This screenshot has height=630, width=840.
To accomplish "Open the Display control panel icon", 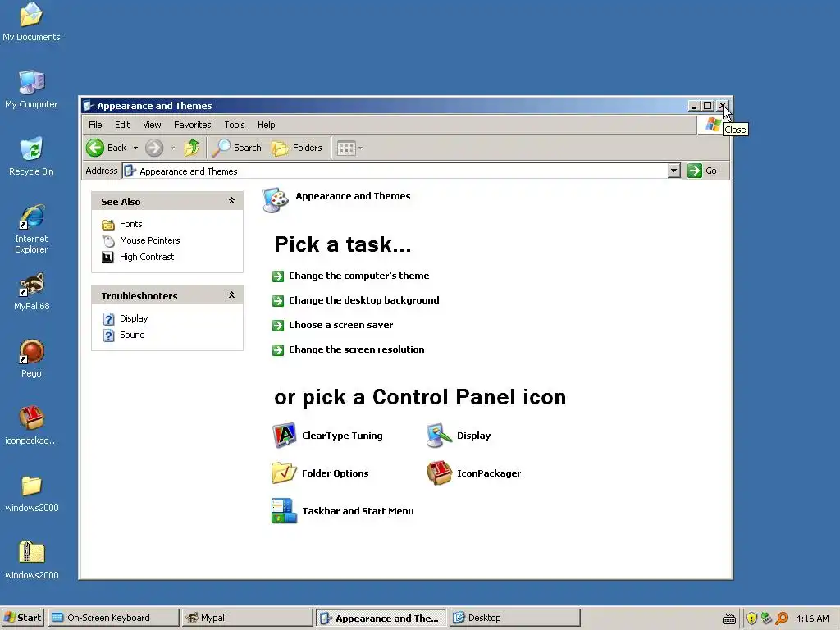I will point(440,436).
